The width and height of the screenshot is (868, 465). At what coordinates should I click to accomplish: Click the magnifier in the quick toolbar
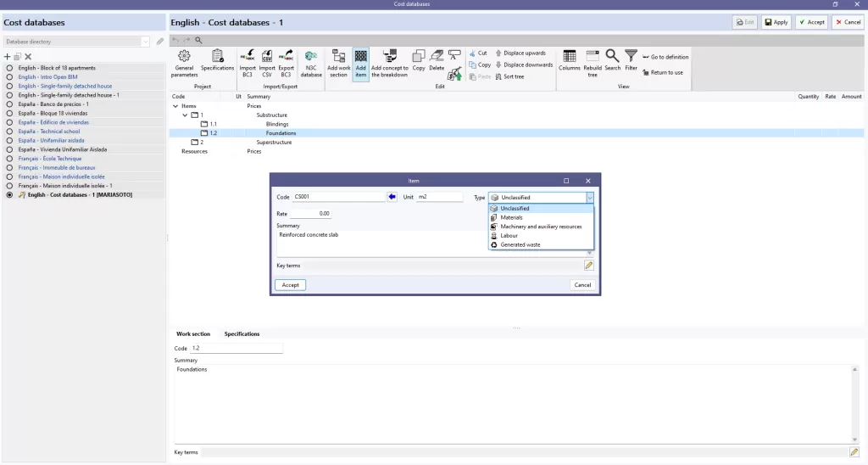(x=198, y=40)
